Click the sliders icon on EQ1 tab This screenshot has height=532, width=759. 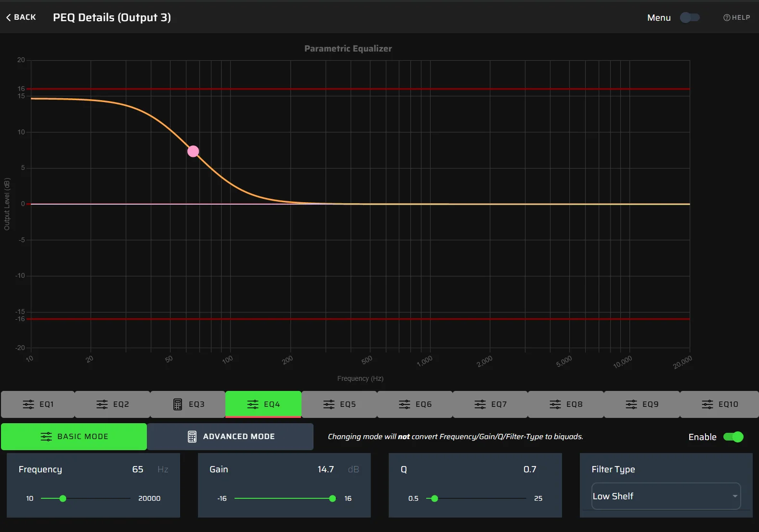click(28, 404)
